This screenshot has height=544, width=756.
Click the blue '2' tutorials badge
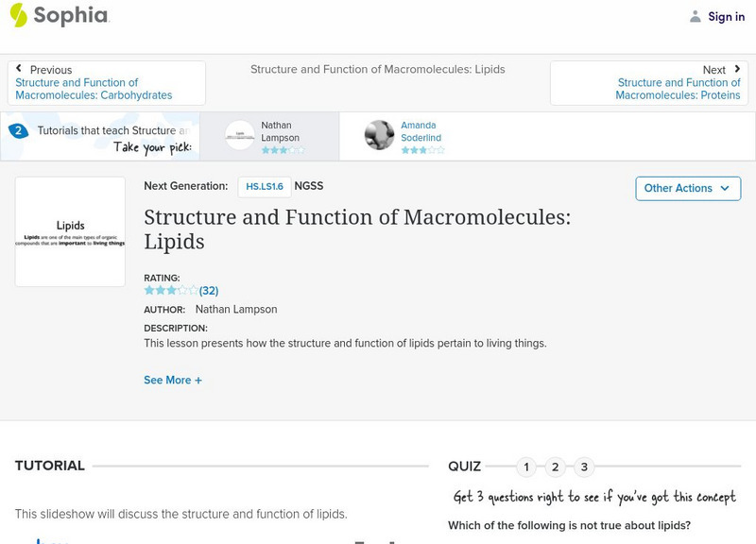[x=21, y=130]
